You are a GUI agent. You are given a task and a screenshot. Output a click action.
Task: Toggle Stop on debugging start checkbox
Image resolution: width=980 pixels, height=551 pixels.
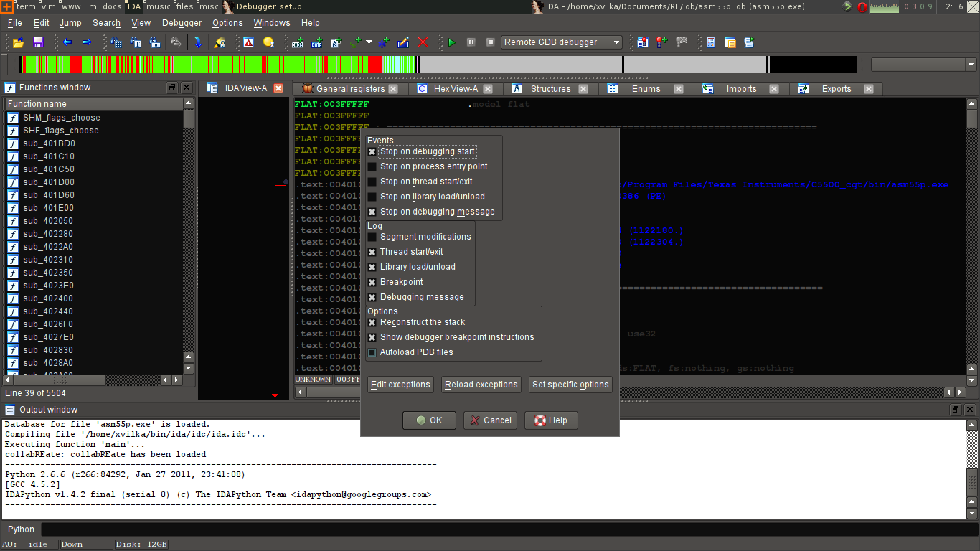[372, 151]
